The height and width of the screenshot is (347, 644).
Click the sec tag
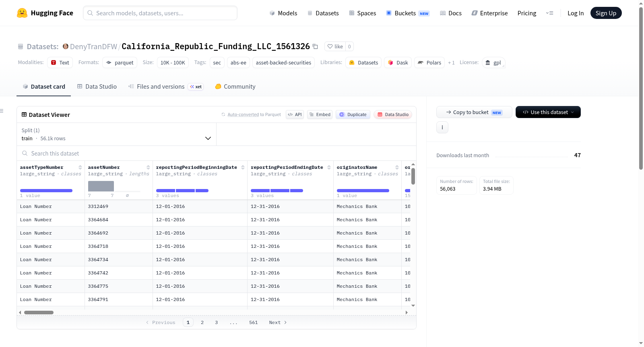[x=217, y=62]
